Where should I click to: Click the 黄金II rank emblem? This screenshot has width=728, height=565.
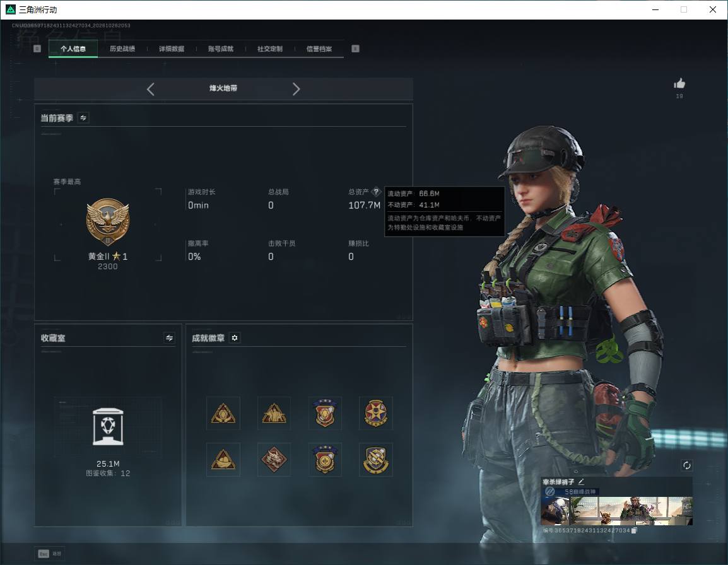click(x=108, y=221)
